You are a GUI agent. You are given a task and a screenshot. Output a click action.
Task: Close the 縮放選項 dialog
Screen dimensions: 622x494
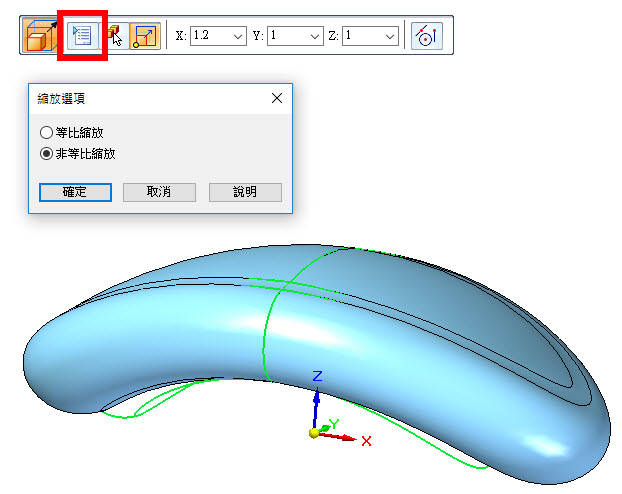[277, 98]
